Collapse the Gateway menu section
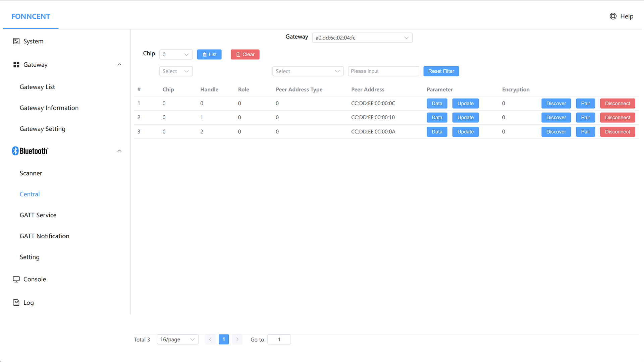 coord(119,65)
